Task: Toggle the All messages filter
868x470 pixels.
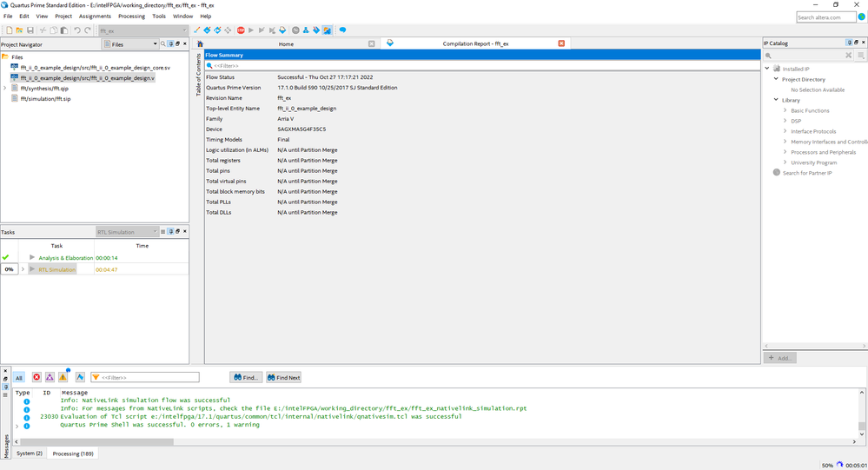Action: 19,378
